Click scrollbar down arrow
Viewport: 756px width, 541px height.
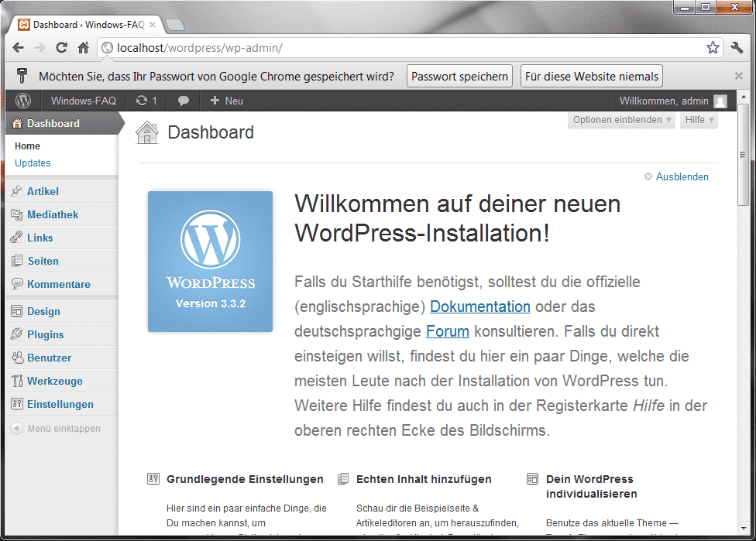[743, 529]
